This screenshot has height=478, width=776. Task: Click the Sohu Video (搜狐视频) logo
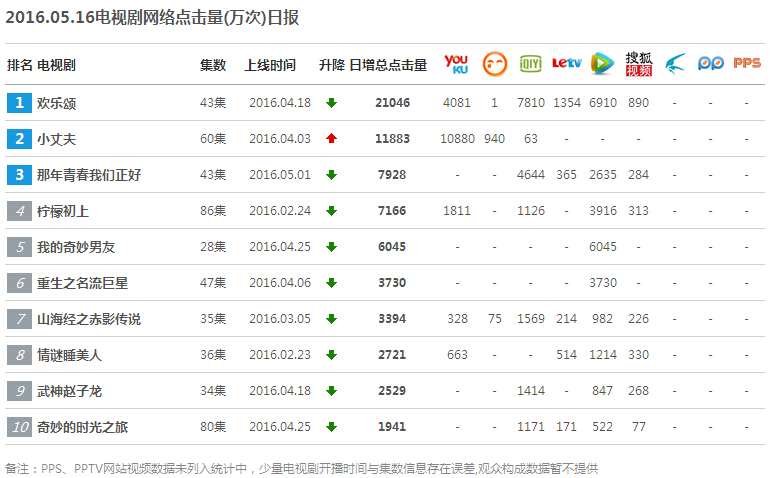[638, 64]
